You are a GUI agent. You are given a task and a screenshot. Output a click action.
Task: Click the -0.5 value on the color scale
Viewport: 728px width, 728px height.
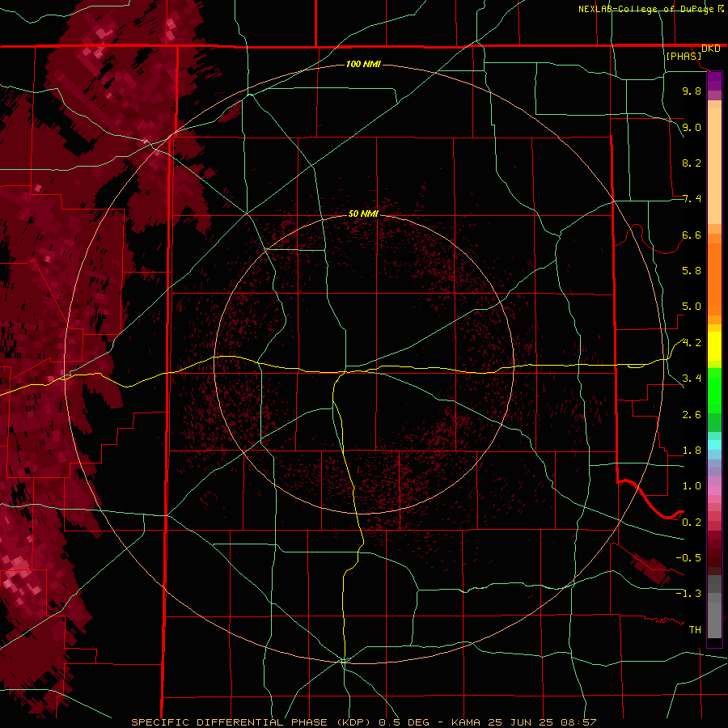[688, 557]
